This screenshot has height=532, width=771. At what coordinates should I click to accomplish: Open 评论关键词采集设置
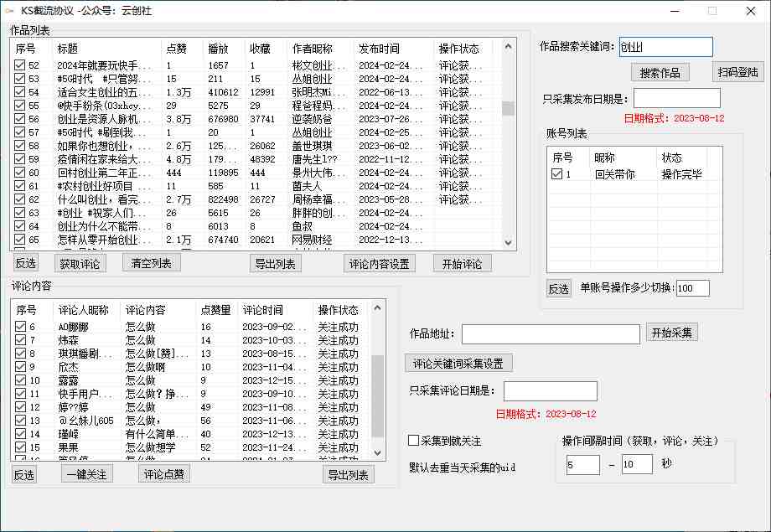point(458,363)
